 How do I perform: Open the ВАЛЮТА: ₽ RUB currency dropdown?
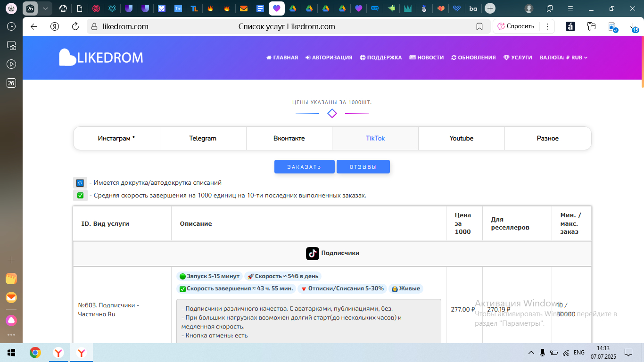563,58
